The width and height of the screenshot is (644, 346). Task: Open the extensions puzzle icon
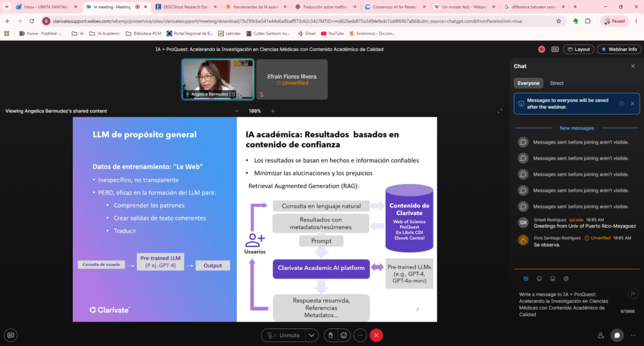pos(588,21)
